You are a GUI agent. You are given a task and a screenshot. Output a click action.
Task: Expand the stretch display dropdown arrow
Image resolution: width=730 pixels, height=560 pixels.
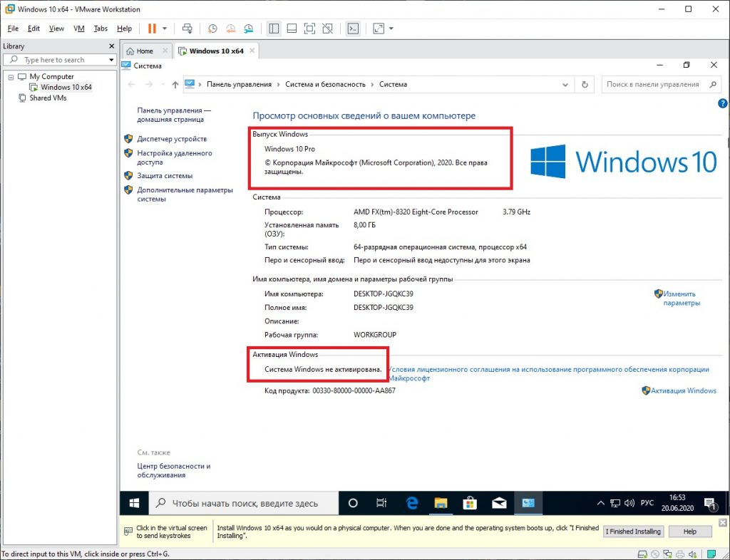point(391,28)
